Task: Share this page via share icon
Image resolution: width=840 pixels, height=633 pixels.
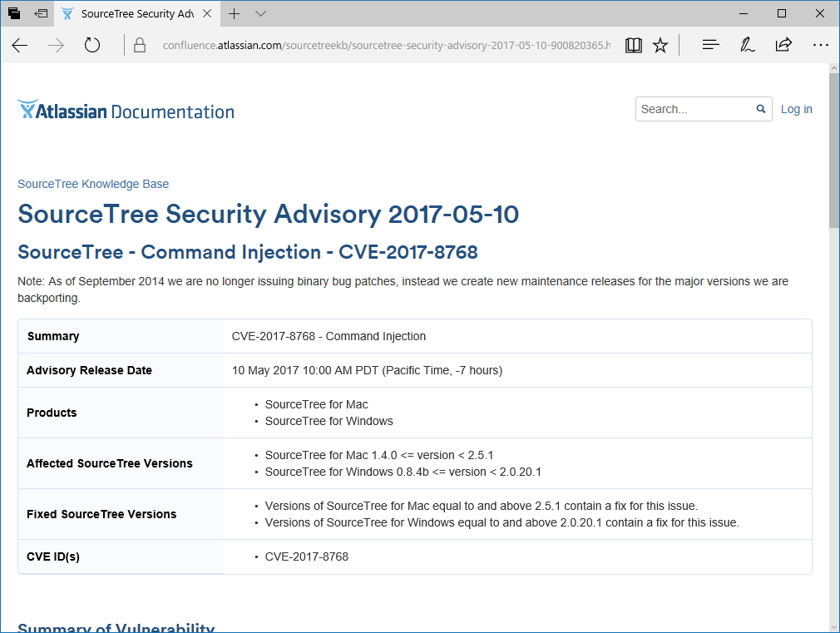Action: [x=783, y=45]
